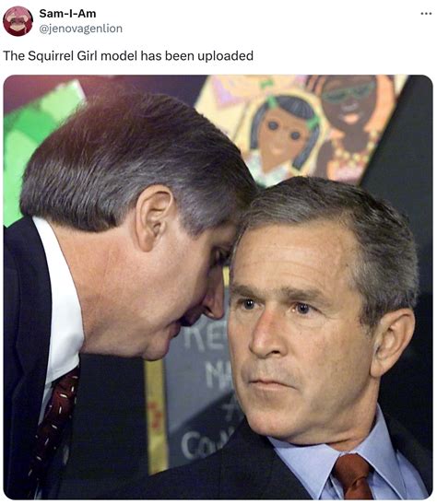Click the chalkboard letters "Co" in photo
437x504 pixels.
click(x=196, y=443)
